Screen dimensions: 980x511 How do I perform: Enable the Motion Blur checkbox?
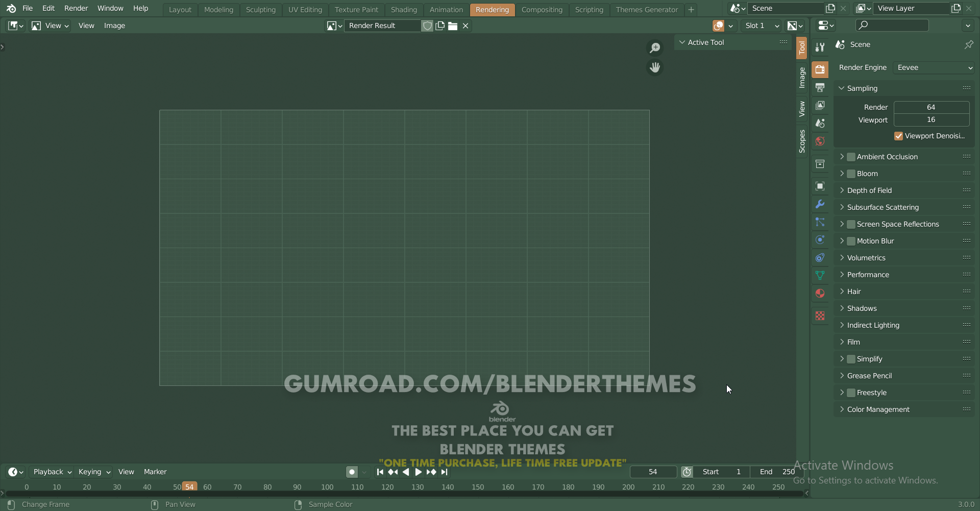pyautogui.click(x=851, y=241)
